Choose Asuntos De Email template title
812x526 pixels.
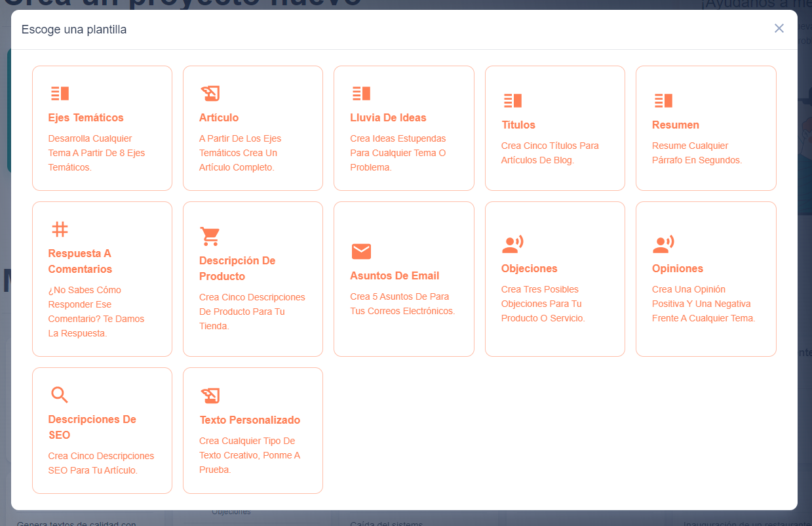click(x=395, y=275)
